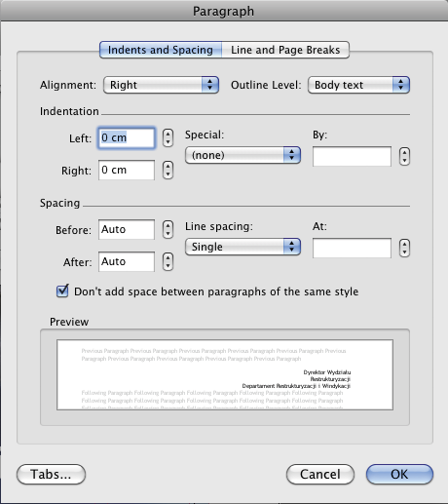The width and height of the screenshot is (448, 504).
Task: Click the Before spacing input field
Action: [x=127, y=229]
